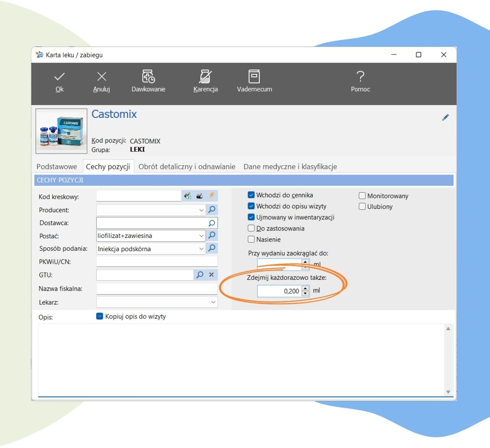Open the Karencja withdrawal period
Viewport: 490px width, 448px height.
click(205, 82)
